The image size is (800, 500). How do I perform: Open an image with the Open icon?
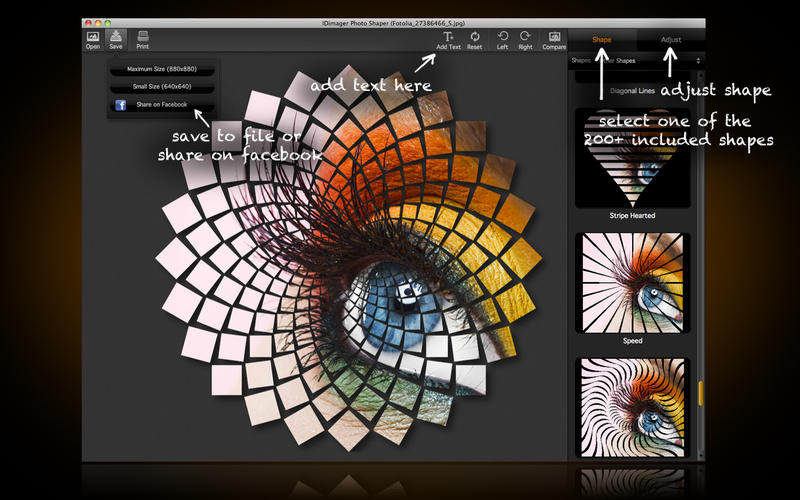tap(92, 38)
